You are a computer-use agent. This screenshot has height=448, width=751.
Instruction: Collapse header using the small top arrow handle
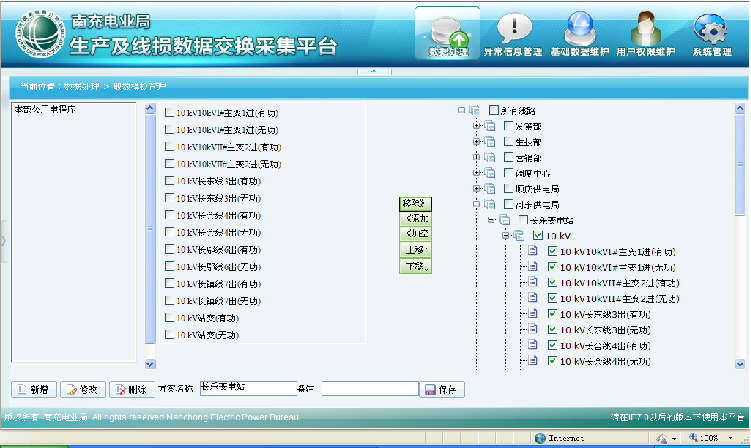coord(374,72)
